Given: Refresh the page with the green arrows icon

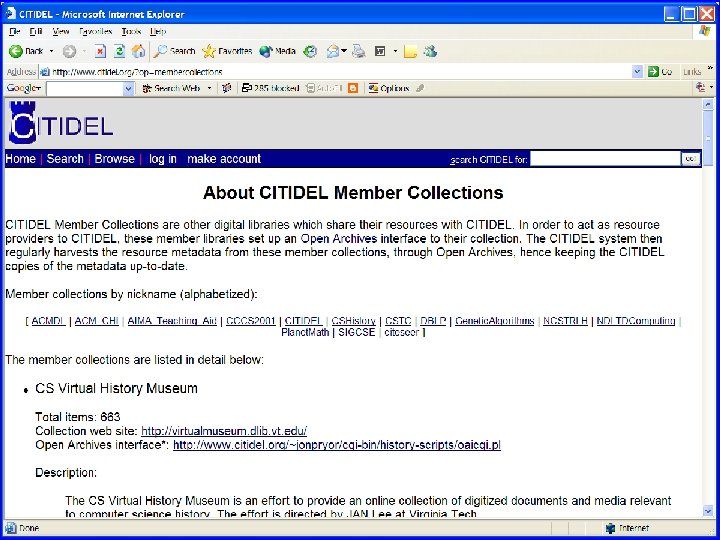Looking at the screenshot, I should (119, 51).
